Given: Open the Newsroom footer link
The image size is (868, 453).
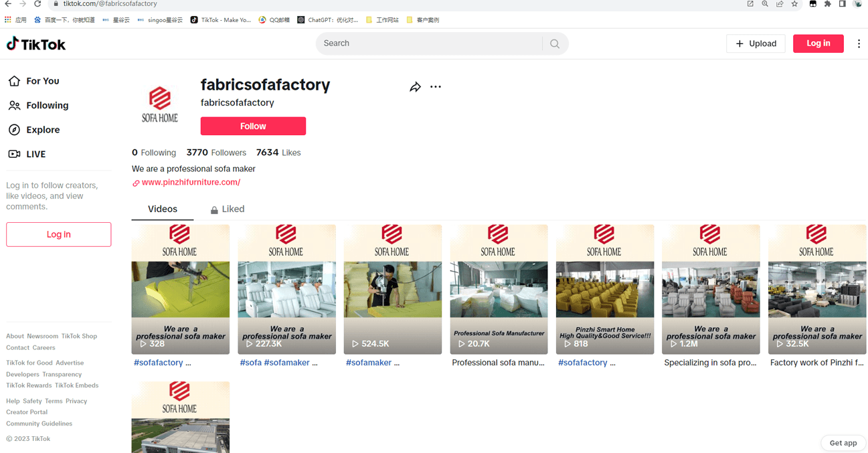Looking at the screenshot, I should pyautogui.click(x=43, y=336).
